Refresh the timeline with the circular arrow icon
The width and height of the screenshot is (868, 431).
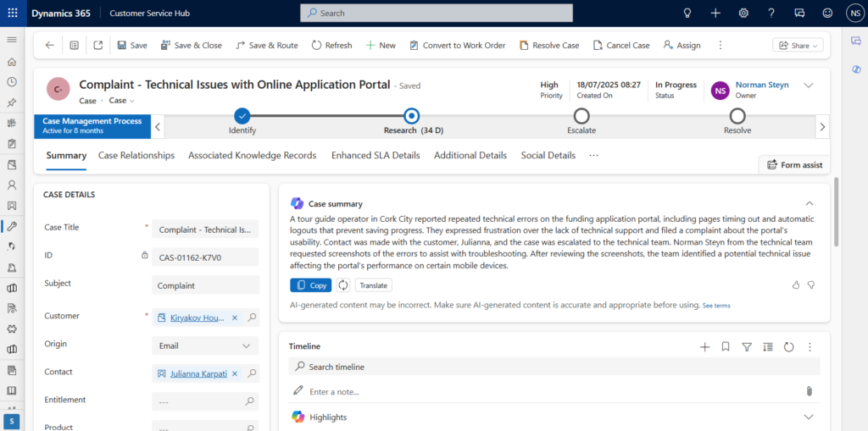(788, 346)
